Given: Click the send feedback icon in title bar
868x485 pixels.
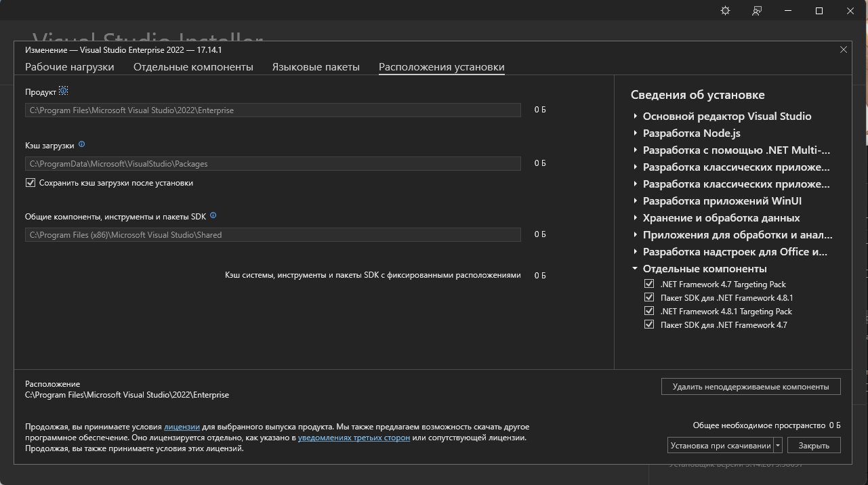Looking at the screenshot, I should pyautogui.click(x=757, y=11).
